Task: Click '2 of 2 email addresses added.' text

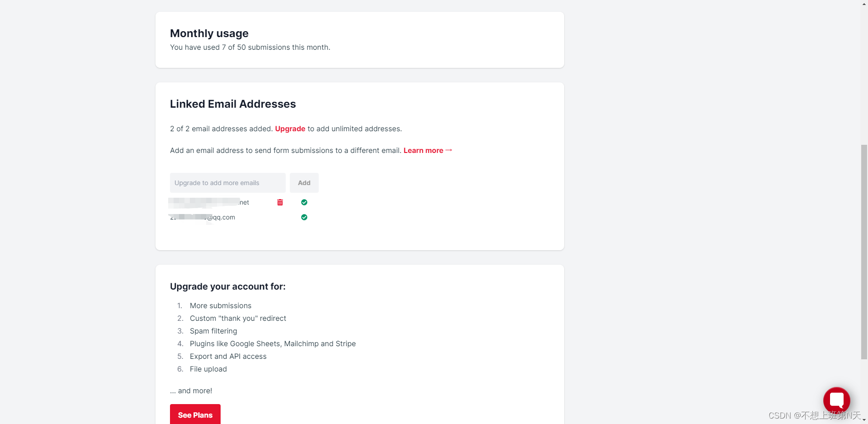Action: point(222,129)
